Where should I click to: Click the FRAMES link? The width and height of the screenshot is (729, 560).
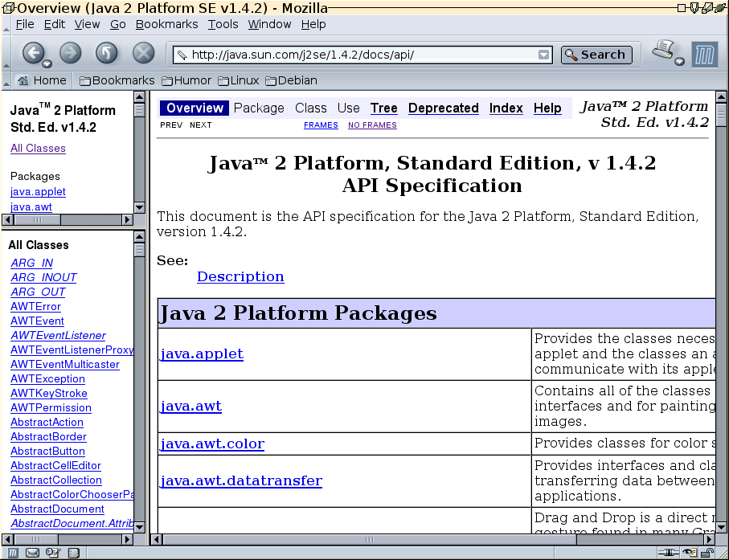tap(321, 125)
